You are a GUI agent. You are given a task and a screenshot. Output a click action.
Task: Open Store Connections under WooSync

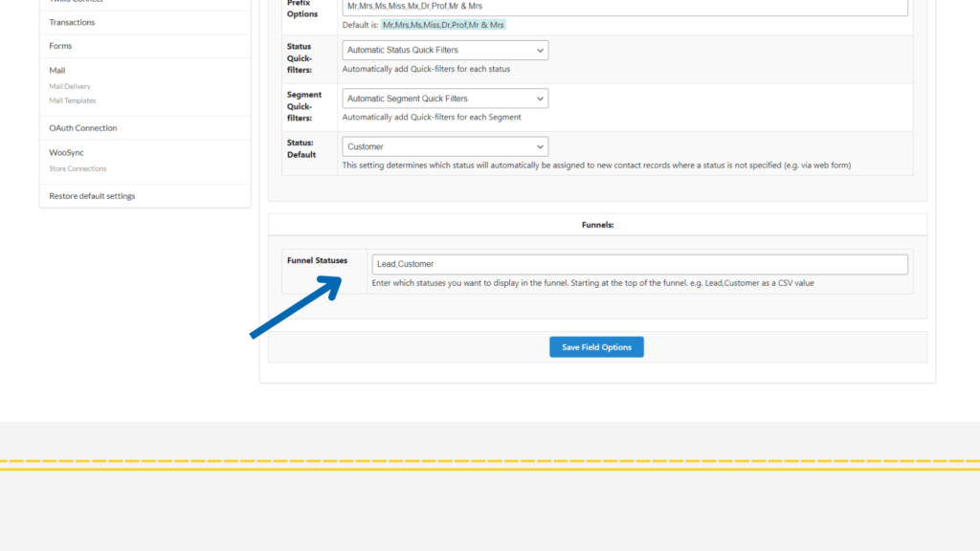point(78,168)
